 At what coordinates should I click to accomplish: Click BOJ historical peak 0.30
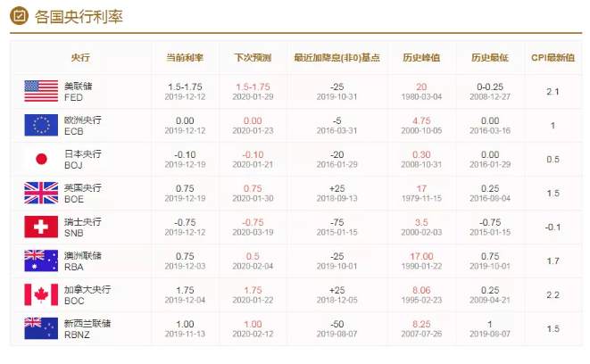421,154
